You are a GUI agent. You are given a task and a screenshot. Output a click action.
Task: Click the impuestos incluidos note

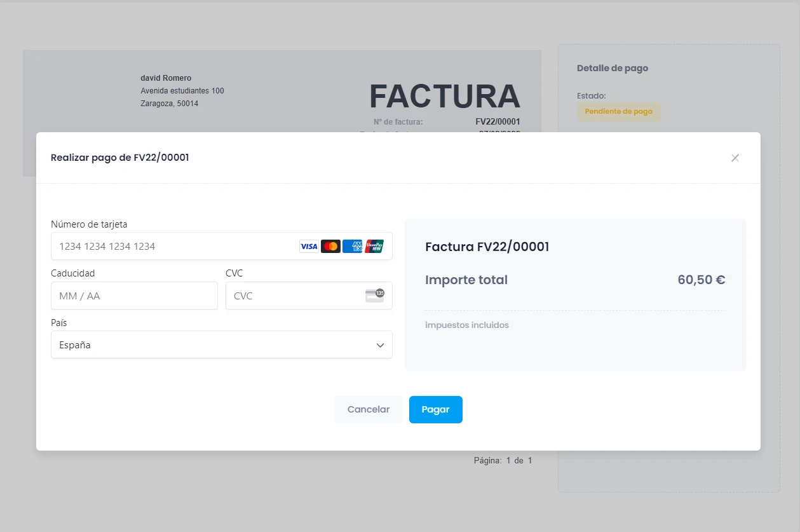click(x=466, y=325)
